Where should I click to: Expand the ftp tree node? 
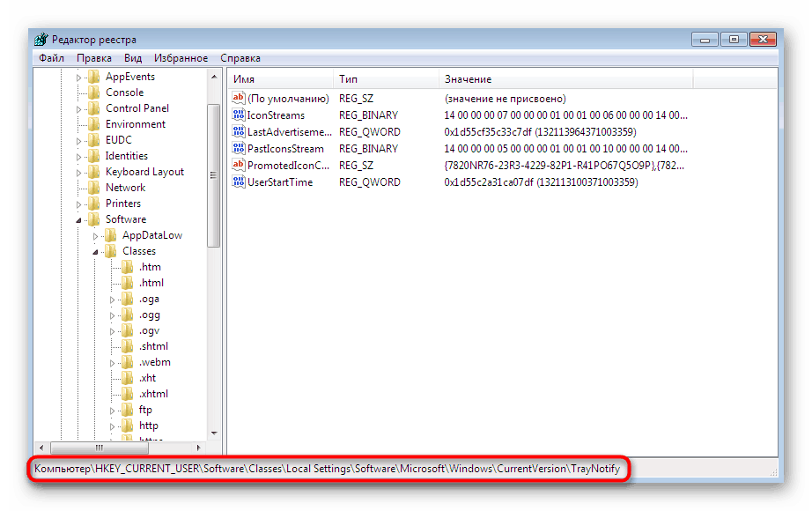point(112,411)
